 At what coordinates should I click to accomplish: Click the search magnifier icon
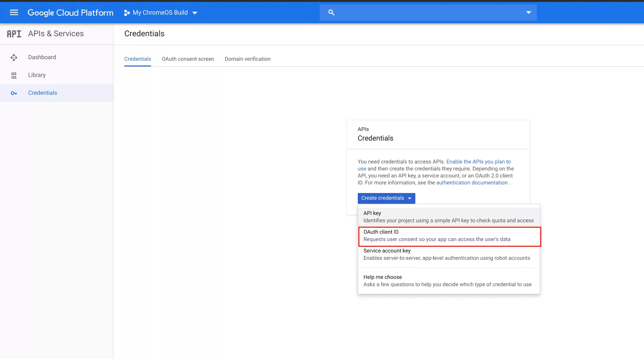pyautogui.click(x=331, y=13)
